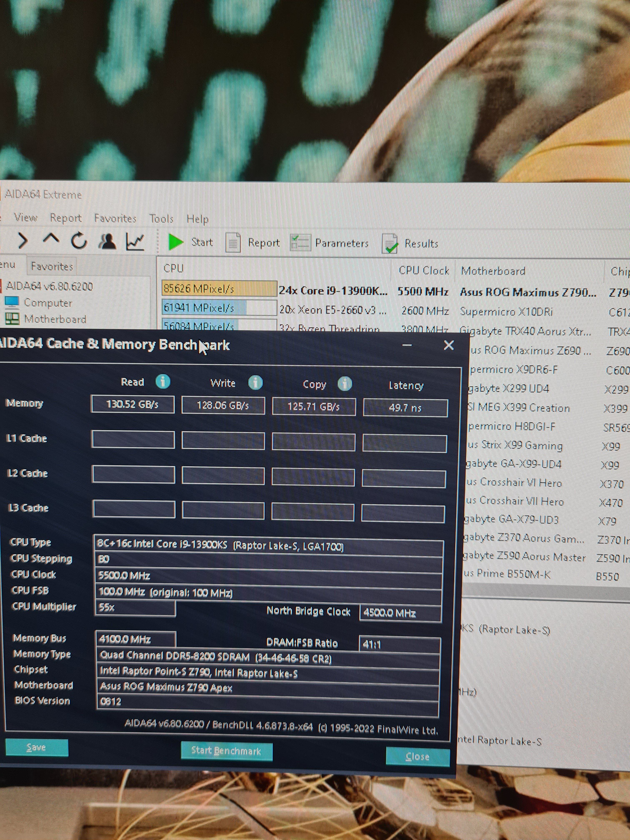Open the Favorites menu
Image resolution: width=630 pixels, height=840 pixels.
point(115,218)
